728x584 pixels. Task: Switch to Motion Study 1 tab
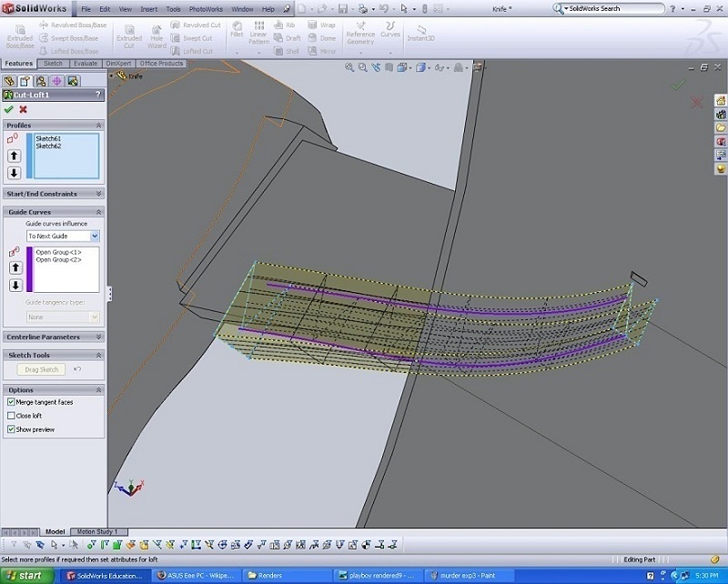[x=97, y=531]
